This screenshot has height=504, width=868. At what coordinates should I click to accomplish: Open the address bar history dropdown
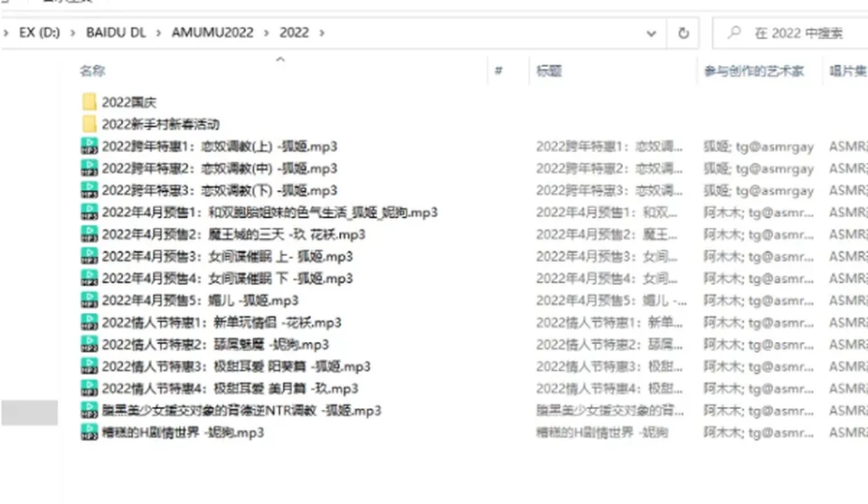point(652,33)
